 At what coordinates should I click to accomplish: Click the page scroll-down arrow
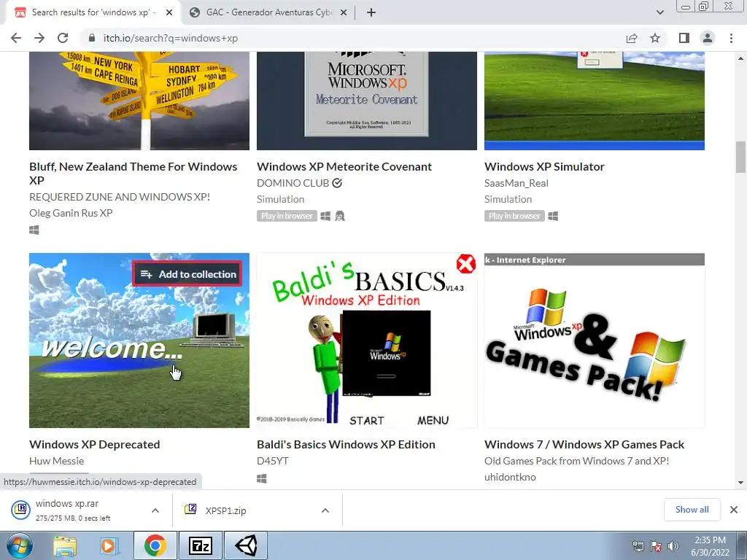click(x=741, y=483)
